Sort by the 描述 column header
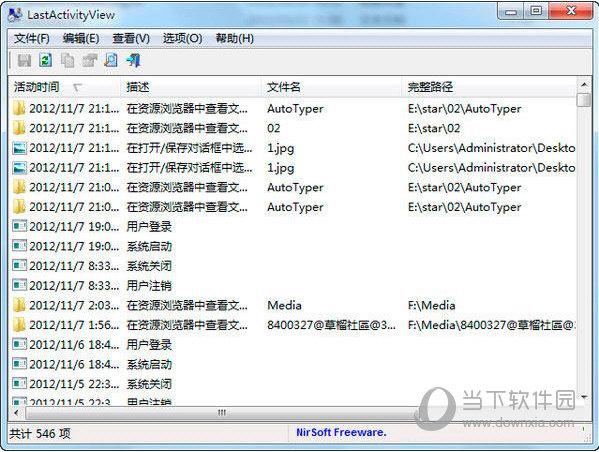This screenshot has width=599, height=452. tap(191, 87)
